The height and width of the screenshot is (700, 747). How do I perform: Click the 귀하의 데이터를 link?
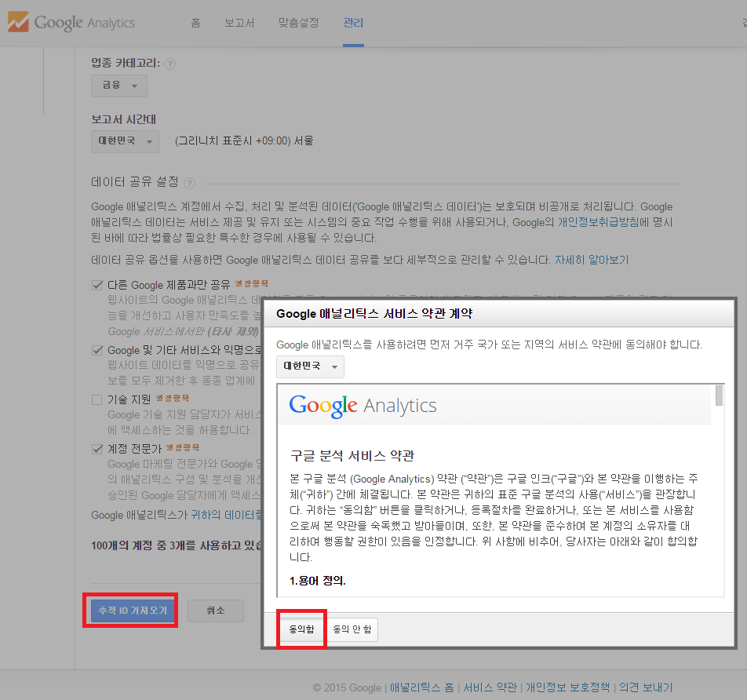226,515
